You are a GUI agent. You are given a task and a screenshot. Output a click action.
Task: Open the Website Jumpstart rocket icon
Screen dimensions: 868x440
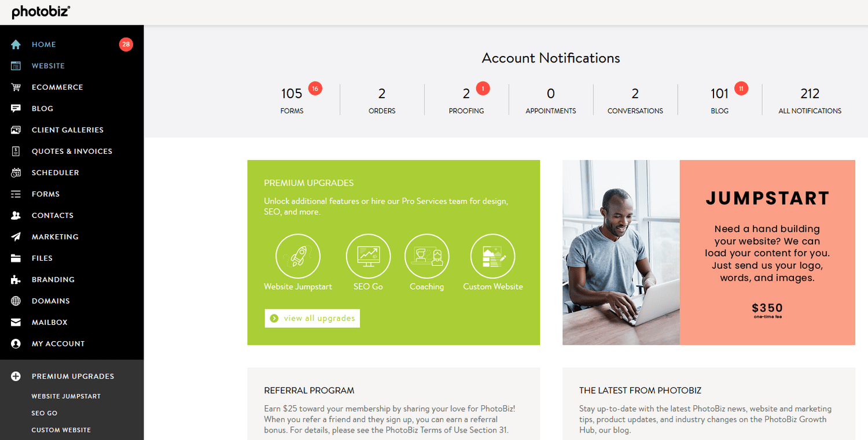(298, 256)
